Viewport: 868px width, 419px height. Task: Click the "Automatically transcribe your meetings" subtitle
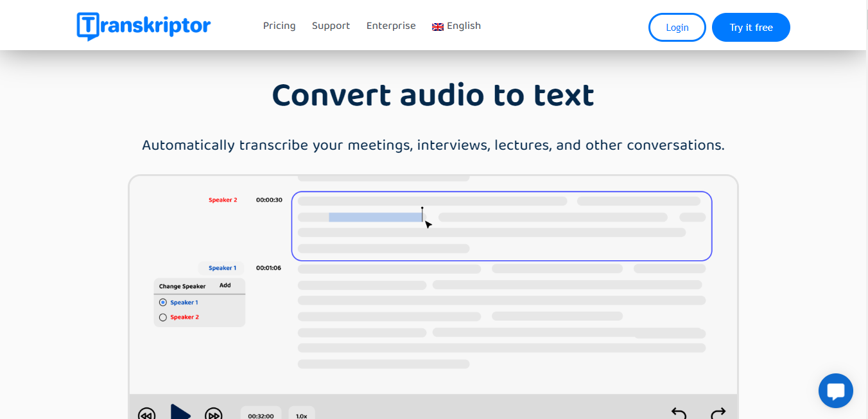pos(433,145)
